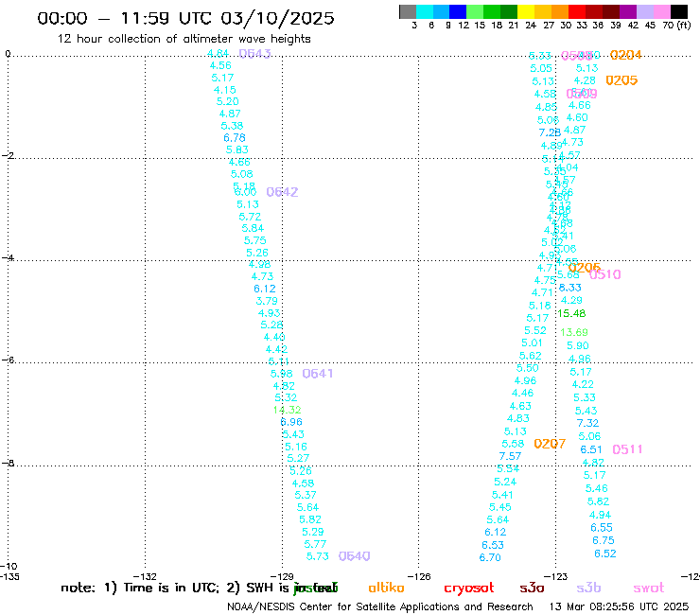This screenshot has height=615, width=700.
Task: Click the light green 13.69 wave height
Action: pyautogui.click(x=574, y=332)
